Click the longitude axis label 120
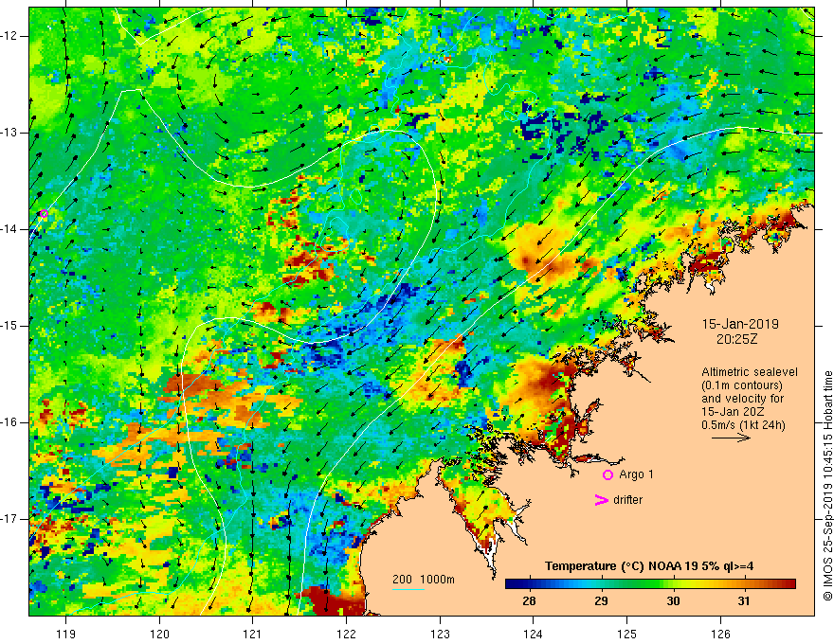Viewport: 834px width, 644px height. point(159,634)
